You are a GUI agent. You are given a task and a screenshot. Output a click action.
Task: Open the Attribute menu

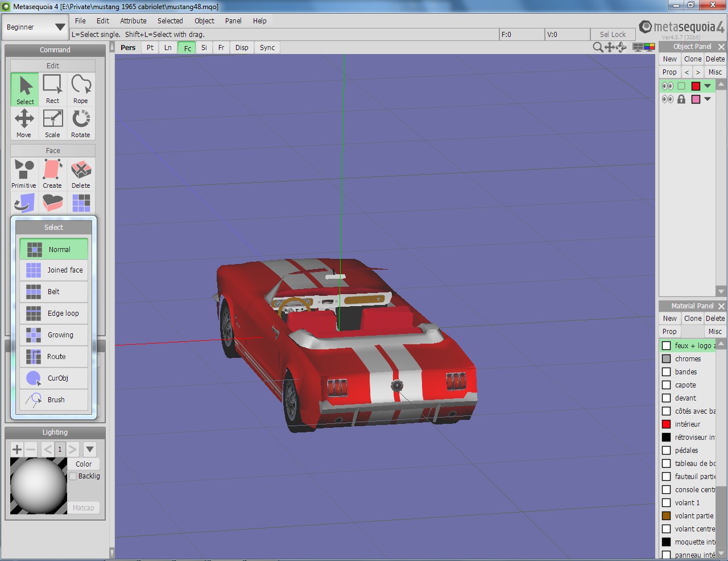(133, 20)
